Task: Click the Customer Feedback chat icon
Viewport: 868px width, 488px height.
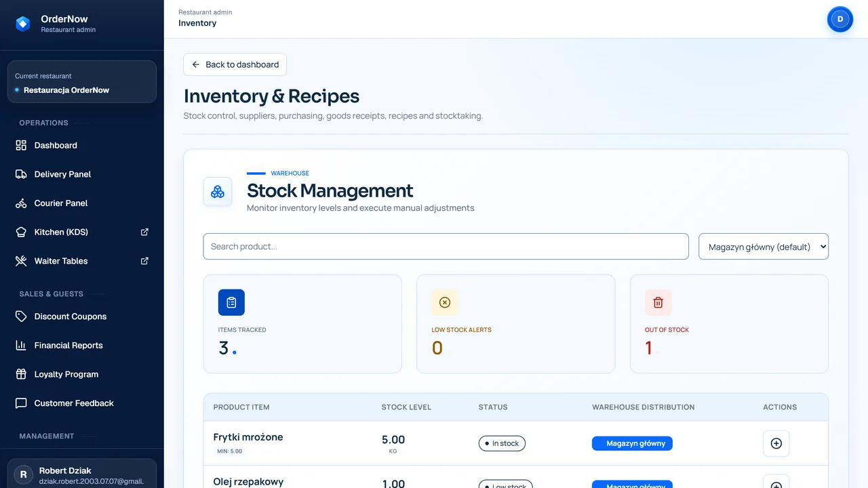Action: pos(21,403)
